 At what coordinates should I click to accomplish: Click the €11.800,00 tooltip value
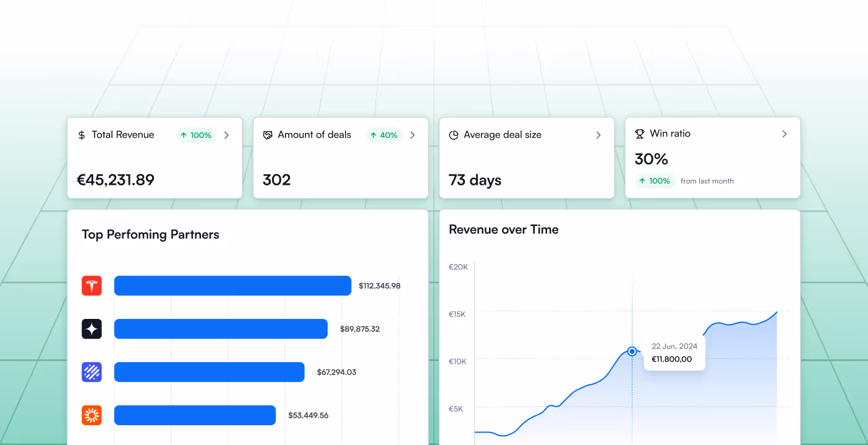pyautogui.click(x=672, y=359)
